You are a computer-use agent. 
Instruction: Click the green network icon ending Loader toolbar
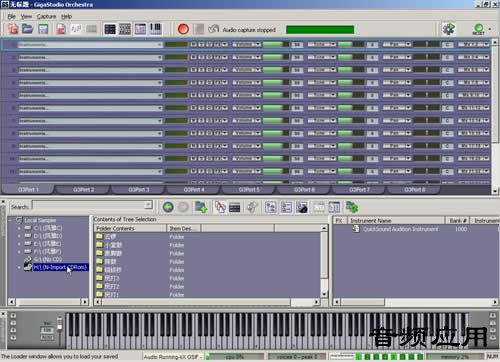352,207
